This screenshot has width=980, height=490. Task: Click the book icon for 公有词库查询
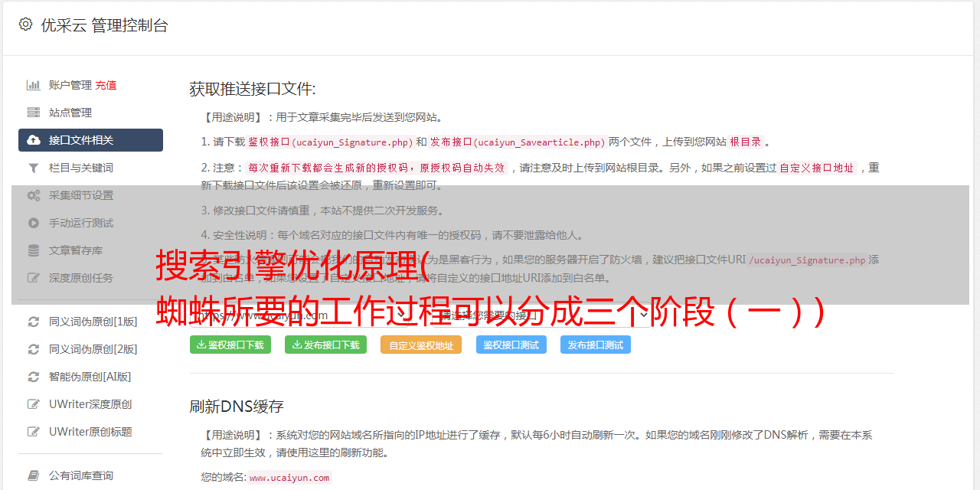pos(34,475)
